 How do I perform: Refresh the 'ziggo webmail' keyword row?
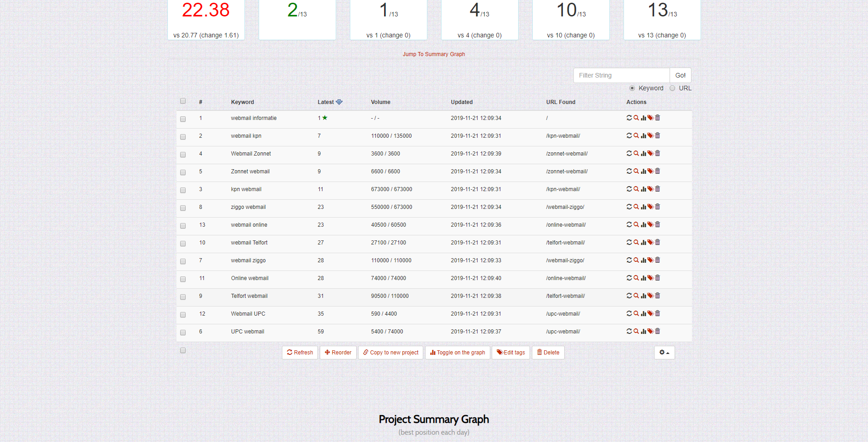(x=629, y=207)
